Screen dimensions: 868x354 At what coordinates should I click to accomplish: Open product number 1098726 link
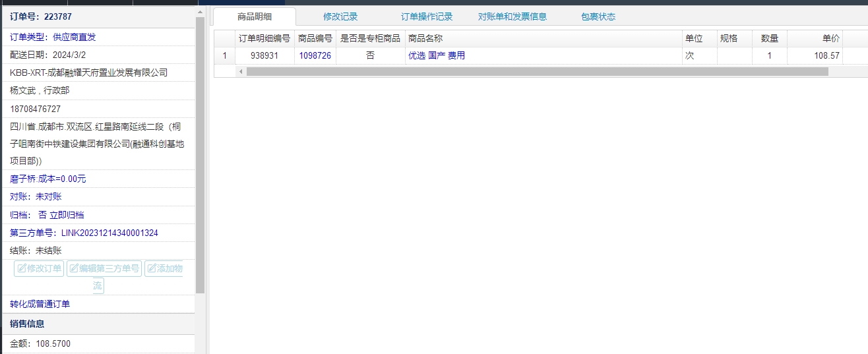(x=315, y=55)
